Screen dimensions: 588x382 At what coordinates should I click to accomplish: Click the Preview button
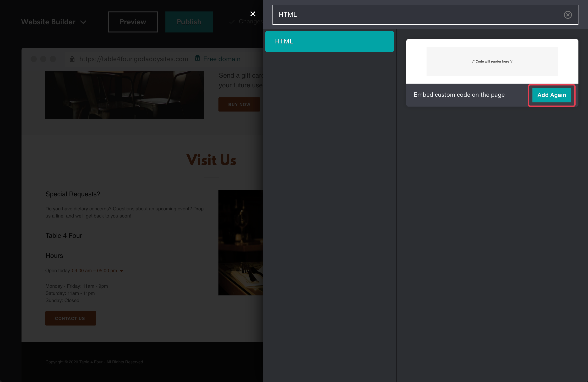(132, 22)
